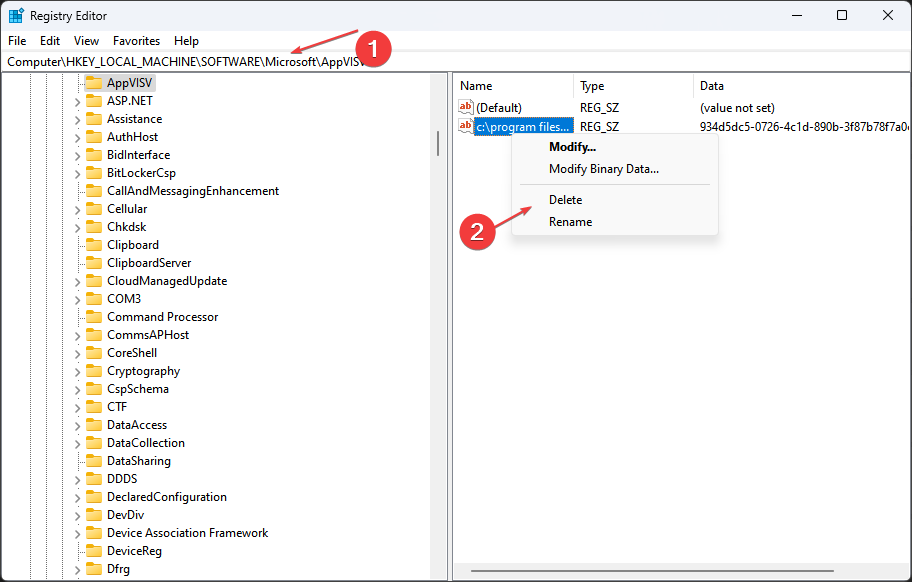The width and height of the screenshot is (912, 582).
Task: Select the c:\program files... value name
Action: click(523, 126)
